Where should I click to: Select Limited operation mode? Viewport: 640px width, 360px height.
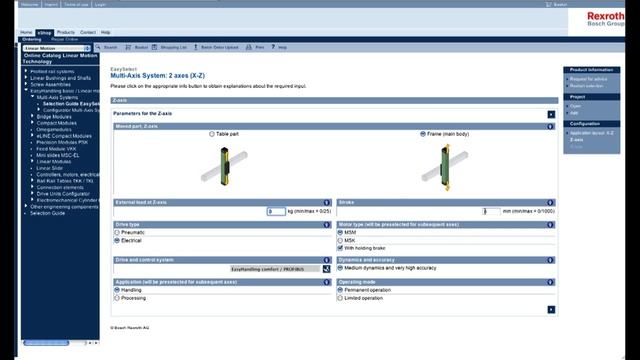[x=340, y=298]
